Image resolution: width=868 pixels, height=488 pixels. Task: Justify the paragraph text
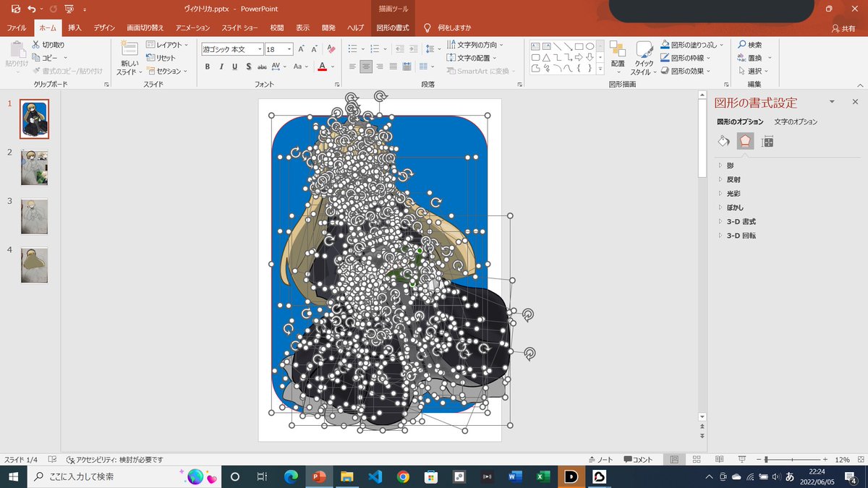[x=393, y=67]
